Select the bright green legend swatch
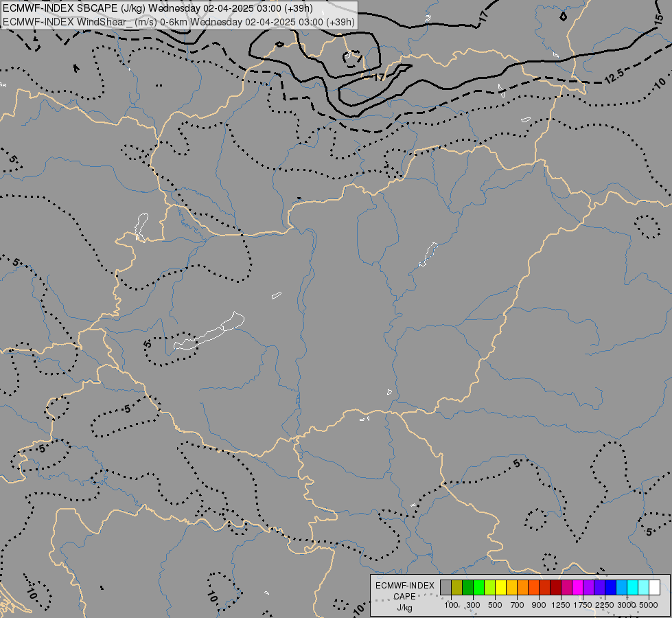This screenshot has width=672, height=618. [x=478, y=587]
